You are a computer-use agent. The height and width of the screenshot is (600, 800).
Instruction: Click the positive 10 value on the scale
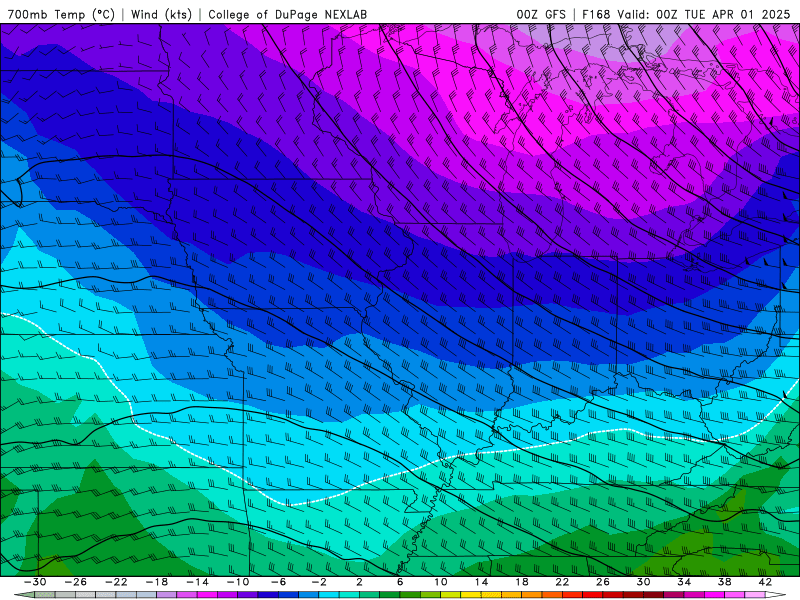coord(441,582)
